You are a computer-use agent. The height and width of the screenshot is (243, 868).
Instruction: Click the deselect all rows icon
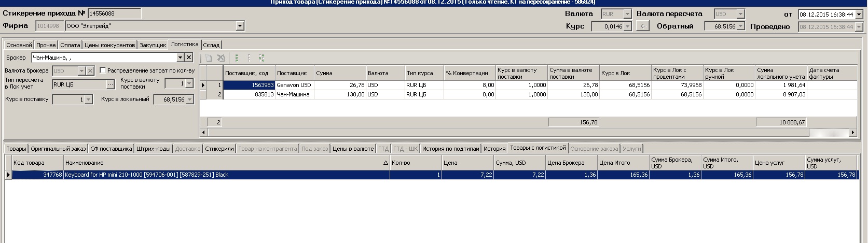pos(249,58)
